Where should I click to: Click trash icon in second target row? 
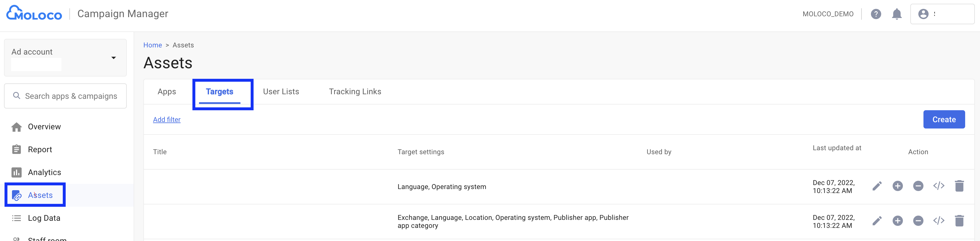click(959, 221)
